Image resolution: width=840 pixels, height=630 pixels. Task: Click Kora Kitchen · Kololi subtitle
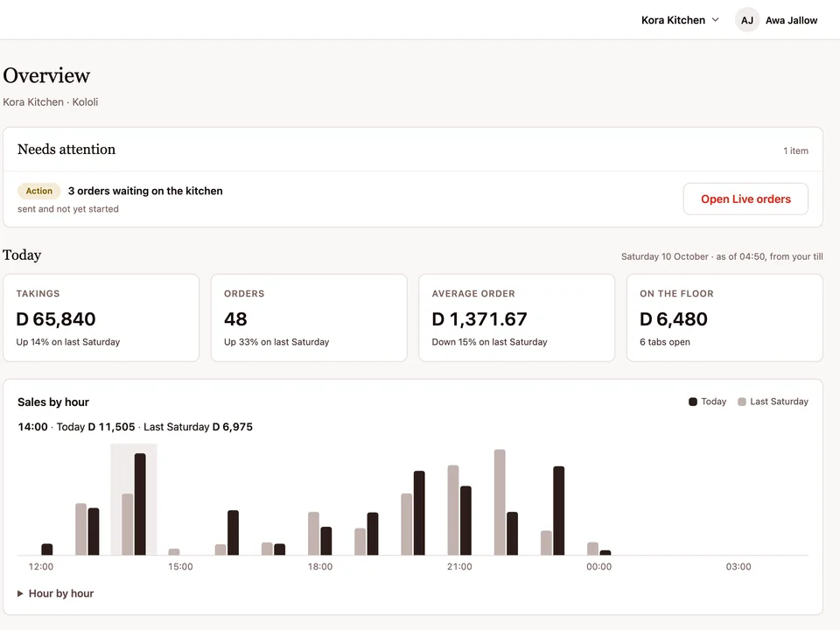[51, 101]
